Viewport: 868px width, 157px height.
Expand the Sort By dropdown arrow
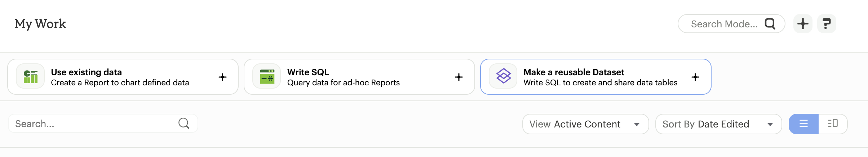pyautogui.click(x=770, y=125)
